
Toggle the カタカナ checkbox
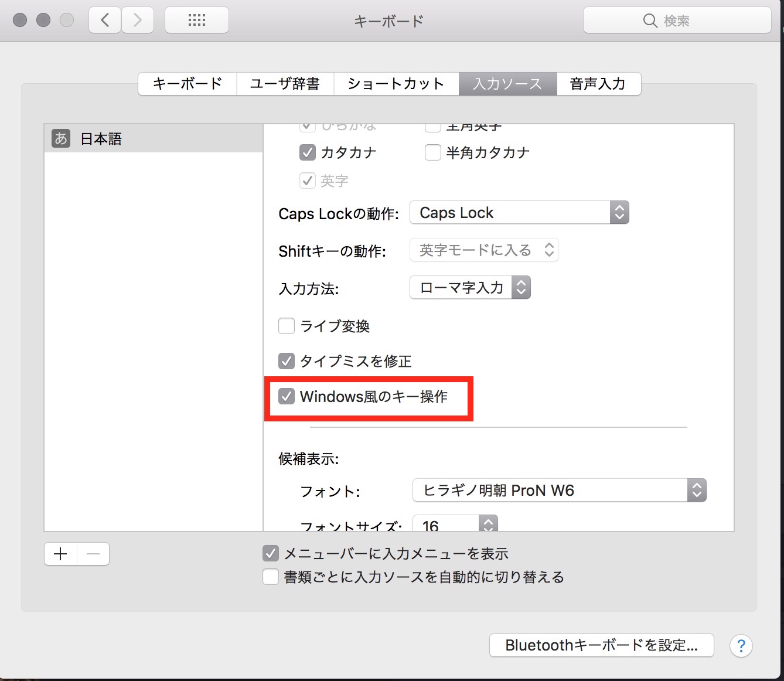coord(308,152)
